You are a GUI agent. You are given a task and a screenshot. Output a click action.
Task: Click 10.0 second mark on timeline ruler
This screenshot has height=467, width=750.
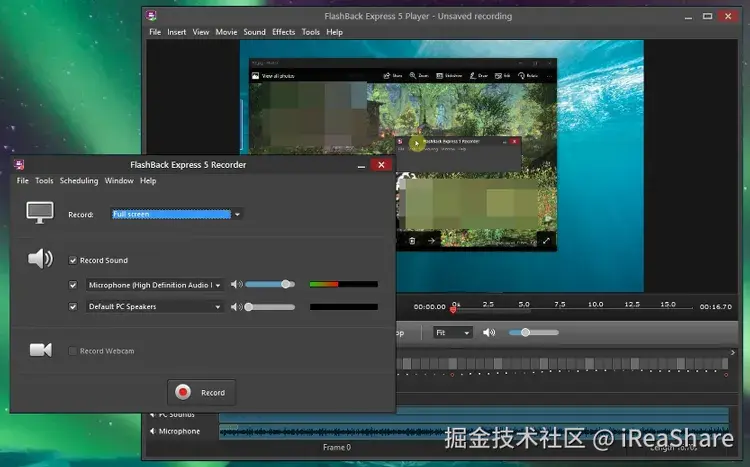[596, 304]
